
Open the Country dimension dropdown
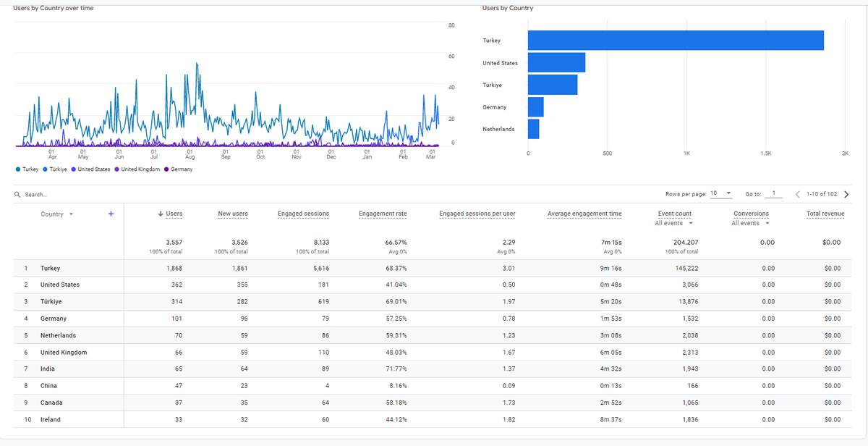coord(56,214)
